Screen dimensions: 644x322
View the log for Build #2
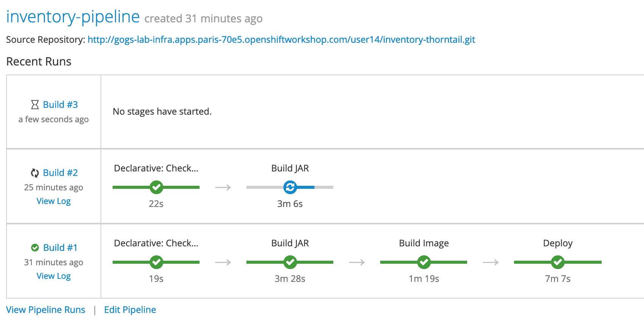click(54, 201)
